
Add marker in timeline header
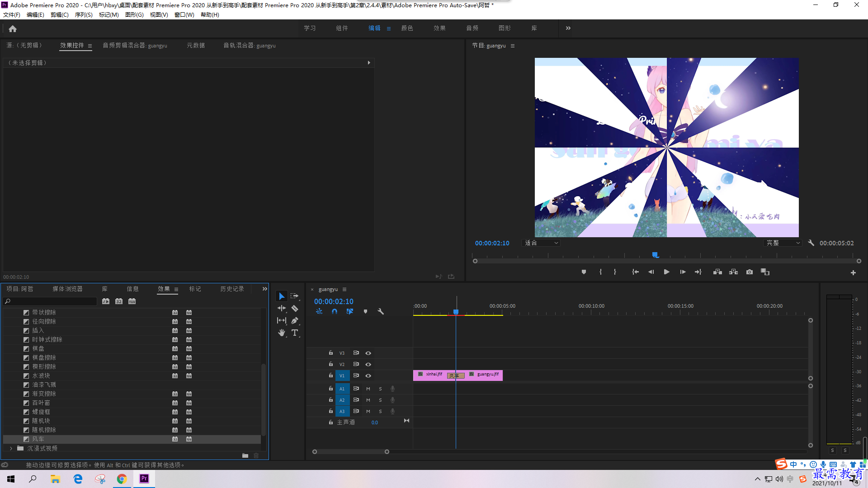(365, 311)
